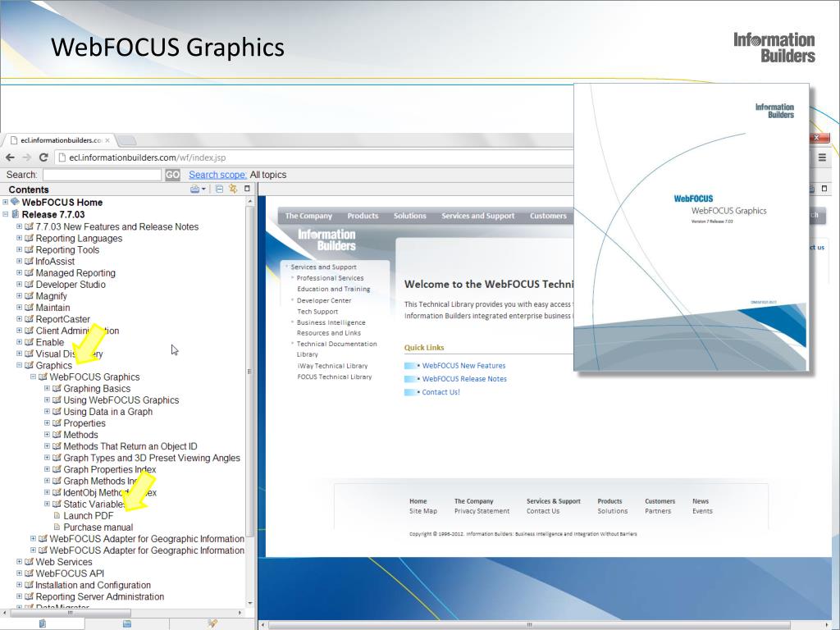Screen dimensions: 840x630
Task: Open Products in the top navigation bar
Action: [363, 216]
